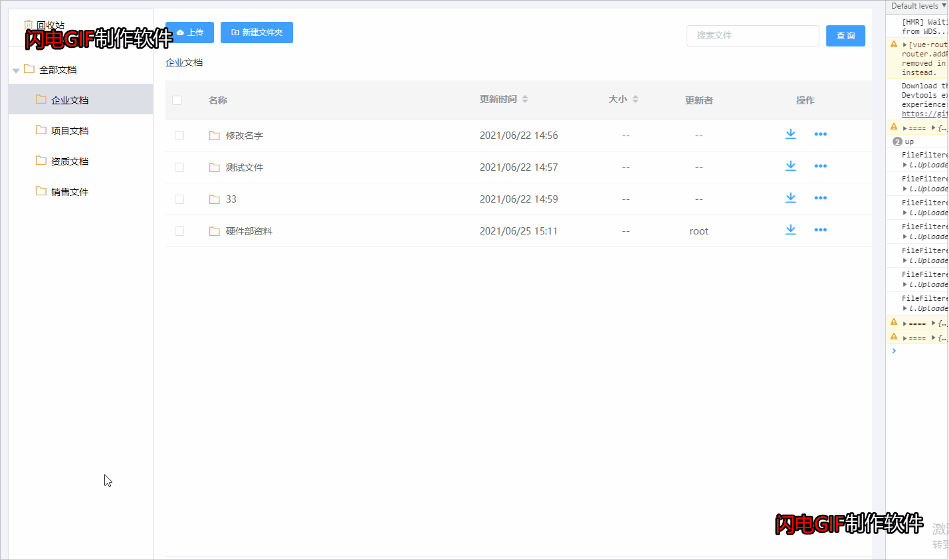Select all rows with header checkbox
The image size is (949, 560).
tap(177, 100)
